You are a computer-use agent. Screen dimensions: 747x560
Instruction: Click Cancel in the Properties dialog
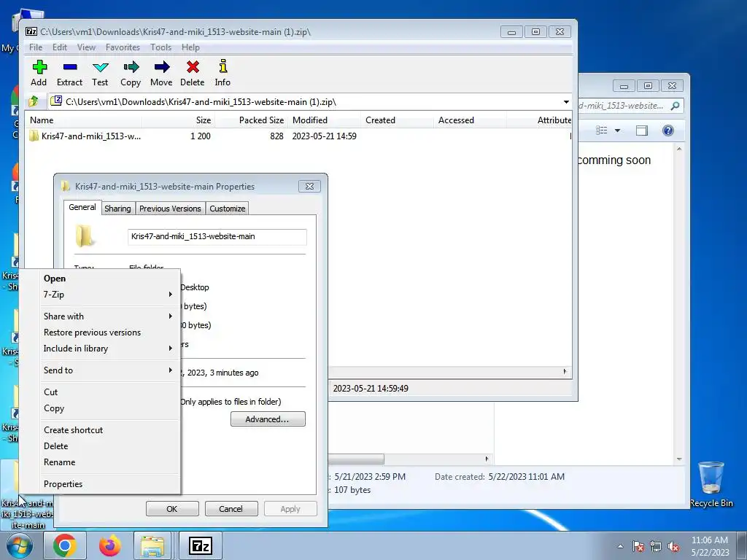click(x=231, y=508)
